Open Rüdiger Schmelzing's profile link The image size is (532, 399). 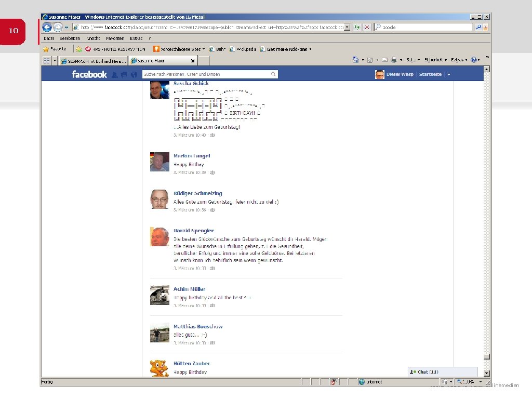point(198,193)
